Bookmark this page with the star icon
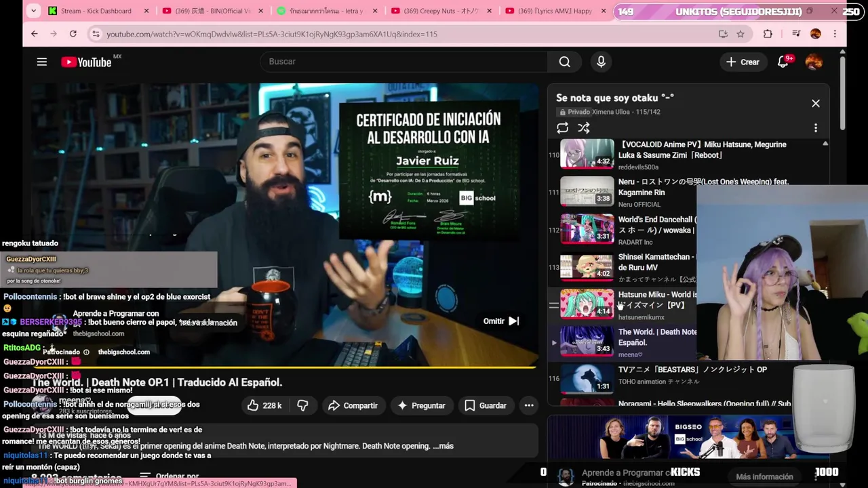 (741, 34)
